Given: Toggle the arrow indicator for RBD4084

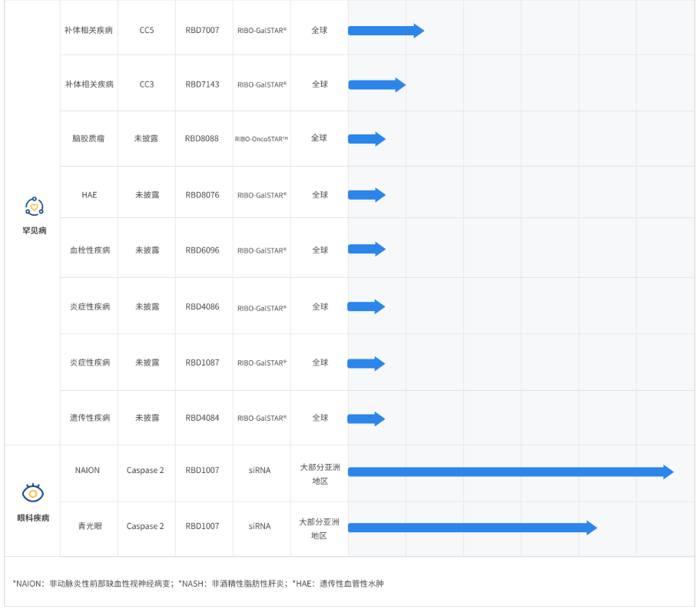Looking at the screenshot, I should [x=367, y=418].
